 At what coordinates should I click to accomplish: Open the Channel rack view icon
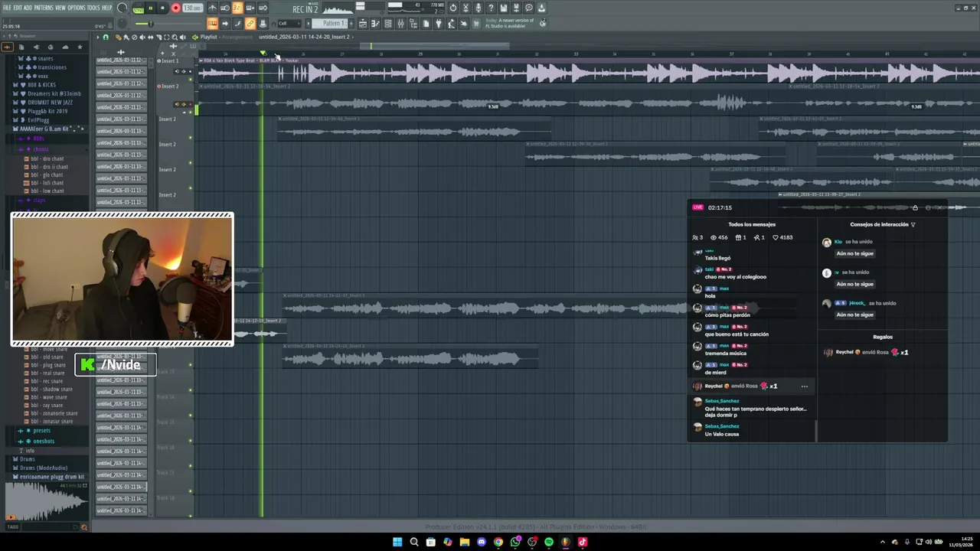[388, 24]
